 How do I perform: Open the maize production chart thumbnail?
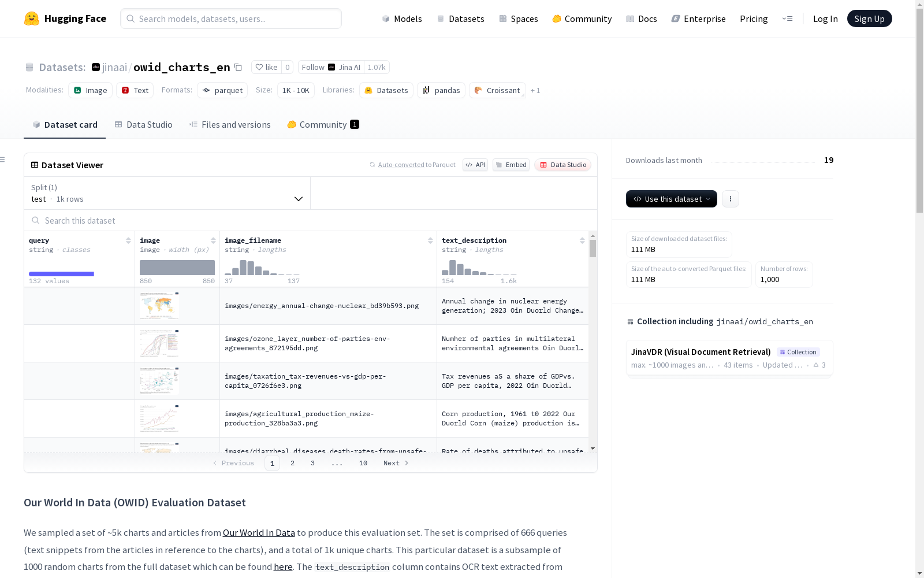tap(159, 418)
